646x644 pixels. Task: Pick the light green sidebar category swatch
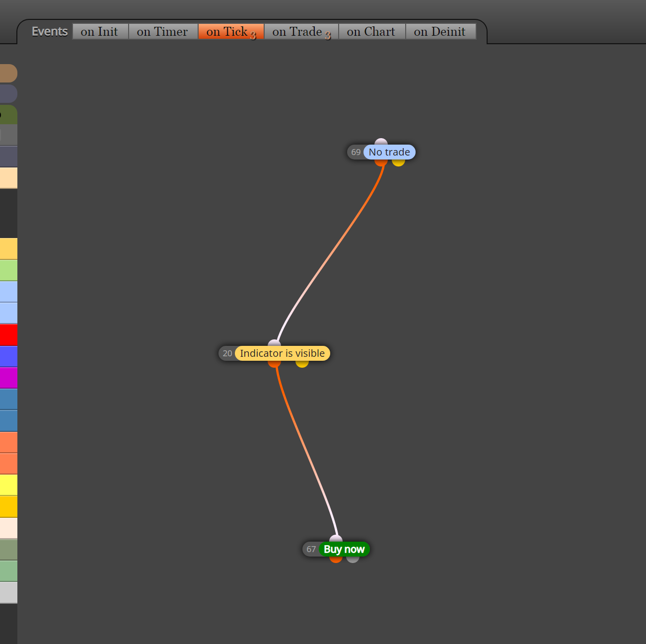(8, 270)
